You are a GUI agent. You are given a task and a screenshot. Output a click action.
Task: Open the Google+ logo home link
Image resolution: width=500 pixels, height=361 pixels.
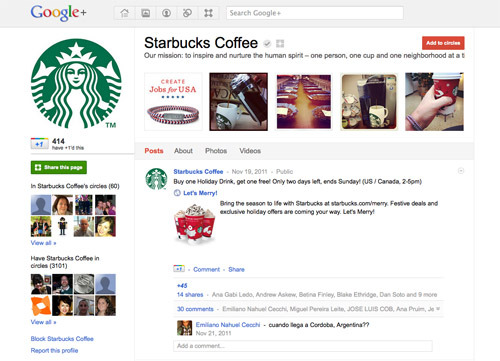[58, 13]
